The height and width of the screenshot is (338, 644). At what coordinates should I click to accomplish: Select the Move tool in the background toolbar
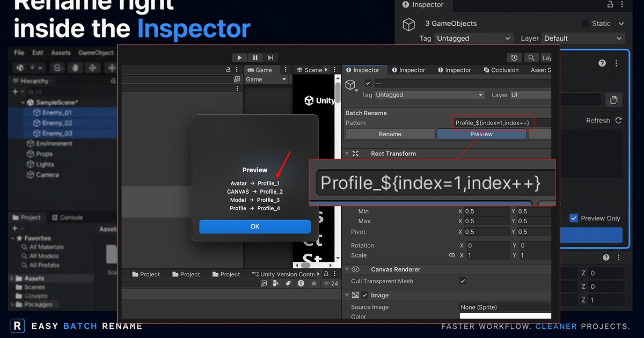coord(92,68)
